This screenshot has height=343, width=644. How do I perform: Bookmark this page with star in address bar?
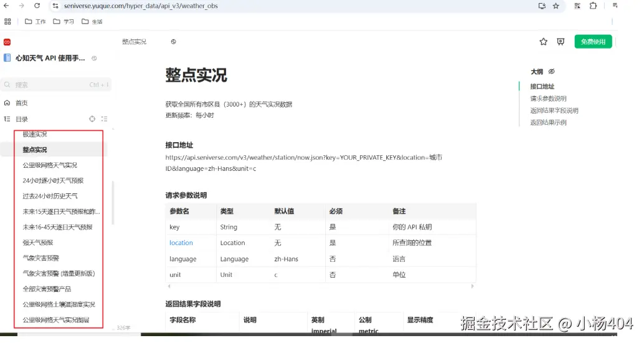556,6
